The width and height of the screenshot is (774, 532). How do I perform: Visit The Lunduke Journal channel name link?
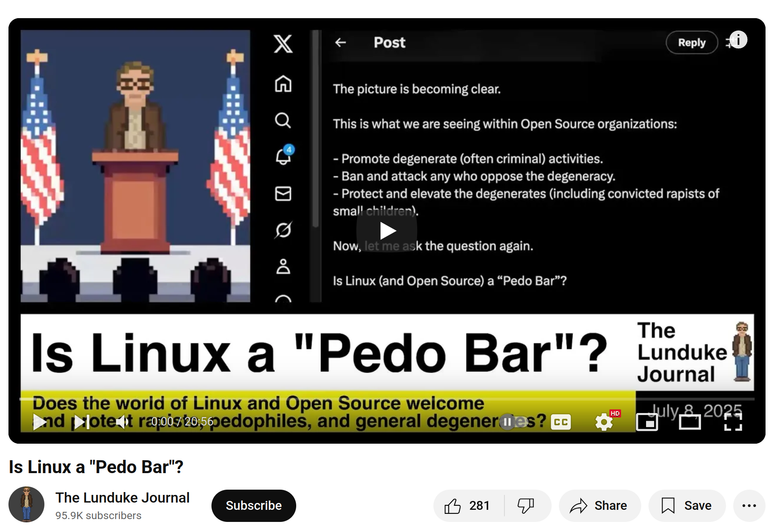coord(122,498)
